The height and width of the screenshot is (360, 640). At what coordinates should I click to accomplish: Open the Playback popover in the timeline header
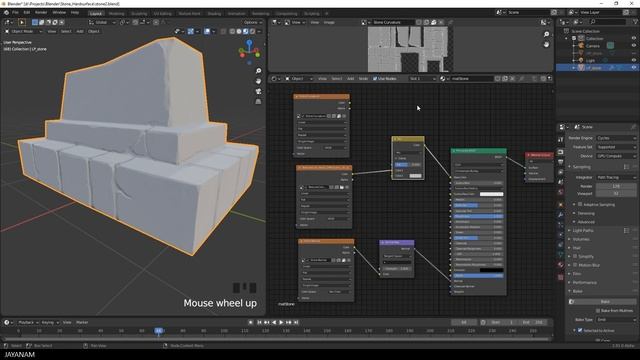(x=28, y=322)
